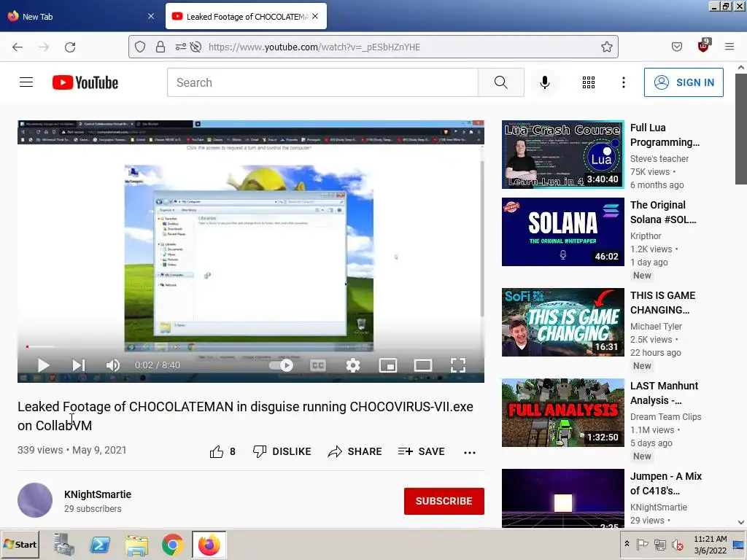Switch to theater mode
Image resolution: width=747 pixels, height=560 pixels.
(x=423, y=365)
